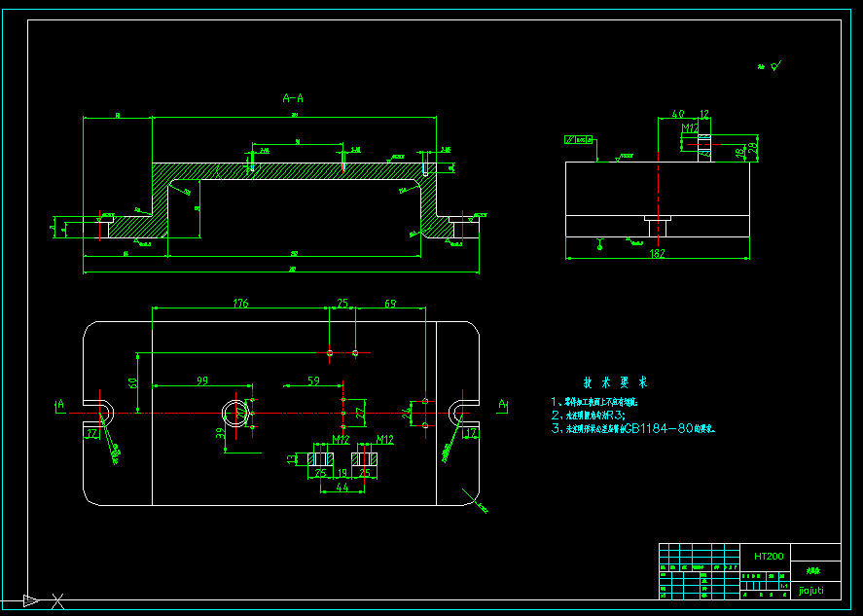863x616 pixels.
Task: Click the vertical 13 dimension text
Action: tap(292, 458)
